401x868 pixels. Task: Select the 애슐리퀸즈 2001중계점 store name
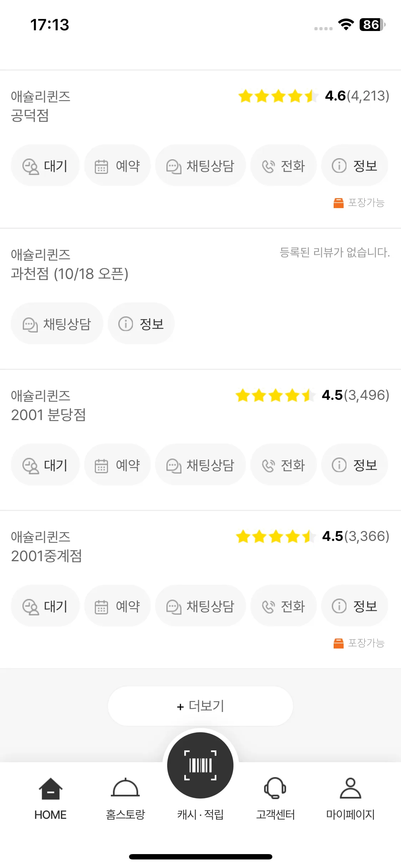coord(46,546)
